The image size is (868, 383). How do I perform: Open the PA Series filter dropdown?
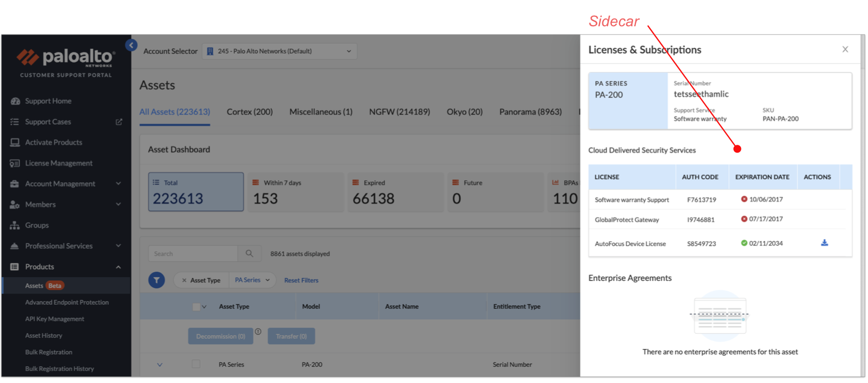point(252,280)
